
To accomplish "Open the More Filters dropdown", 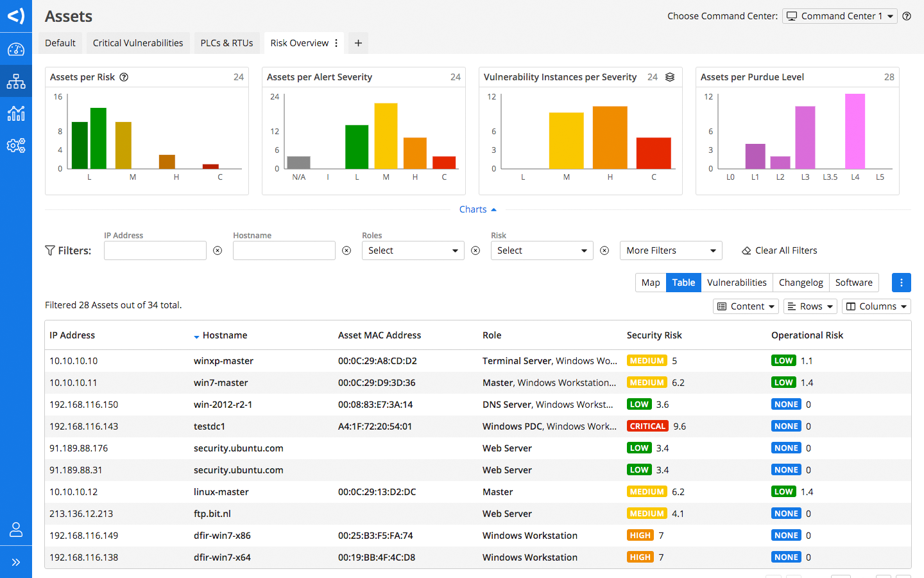I will (671, 250).
